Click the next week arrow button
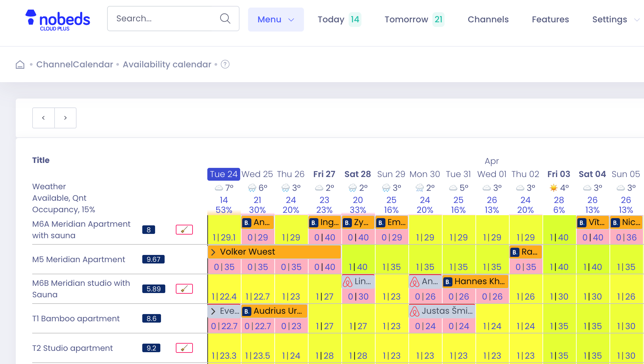644x364 pixels. tap(65, 118)
